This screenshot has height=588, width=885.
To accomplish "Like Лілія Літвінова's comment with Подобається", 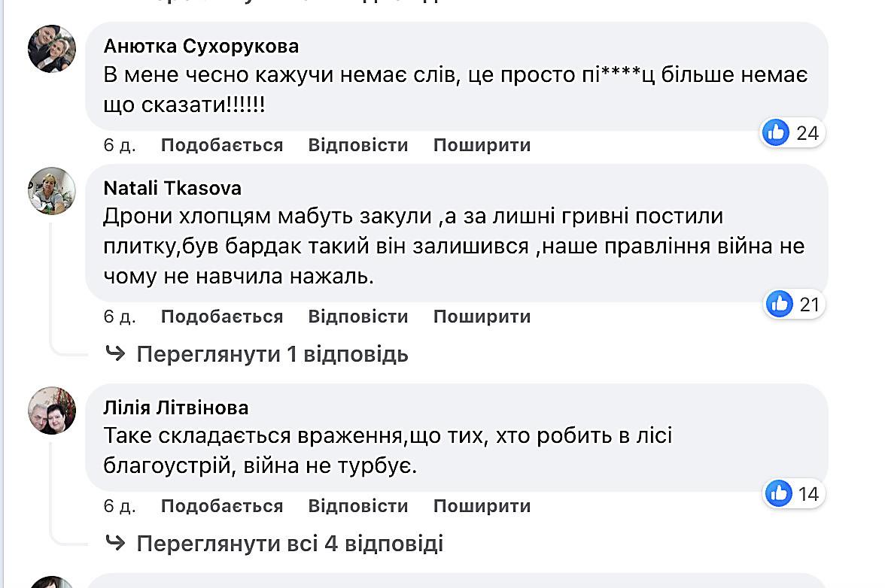I will (x=222, y=506).
